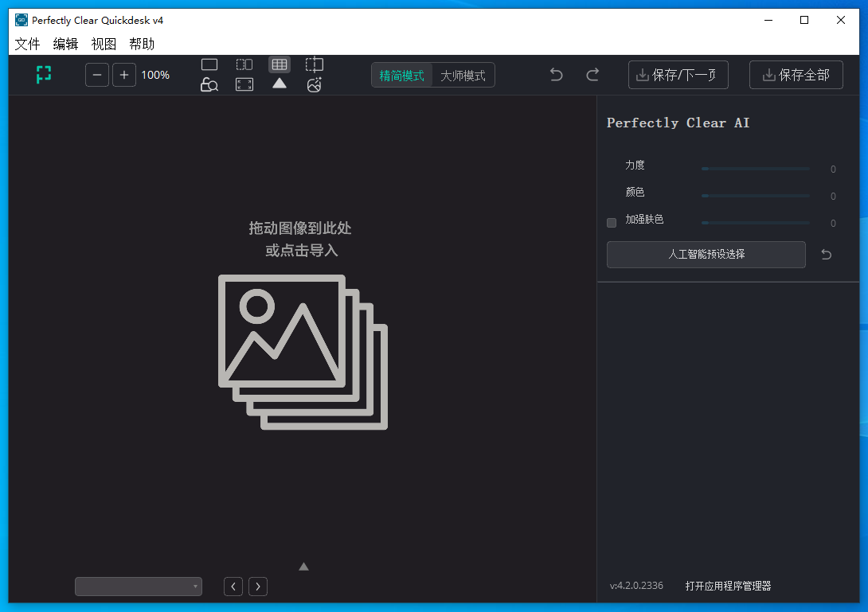
Task: Click the fit-to-screen icon
Action: 244,84
